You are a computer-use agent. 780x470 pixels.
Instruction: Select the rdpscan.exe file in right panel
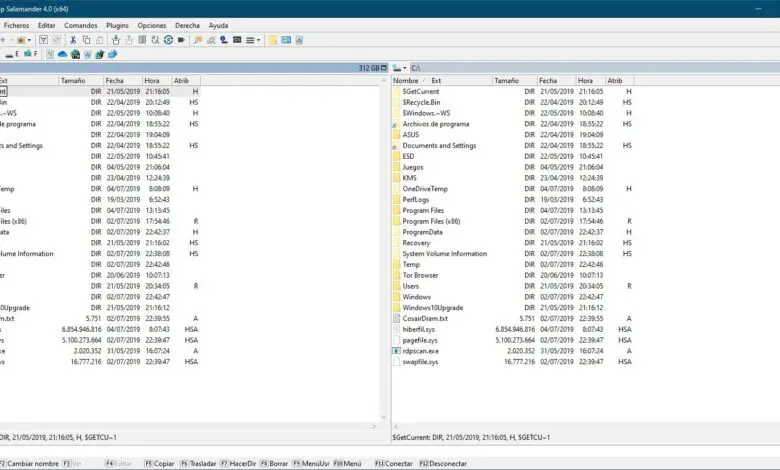(420, 351)
